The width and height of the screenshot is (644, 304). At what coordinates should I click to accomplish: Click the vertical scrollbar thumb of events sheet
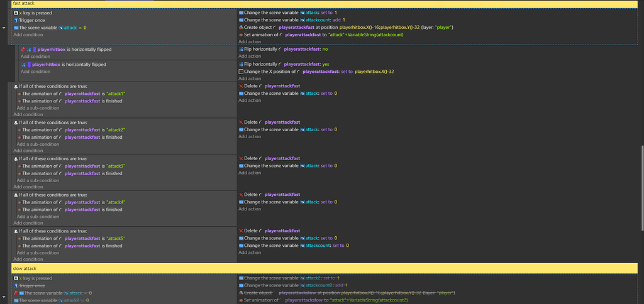[x=641, y=187]
